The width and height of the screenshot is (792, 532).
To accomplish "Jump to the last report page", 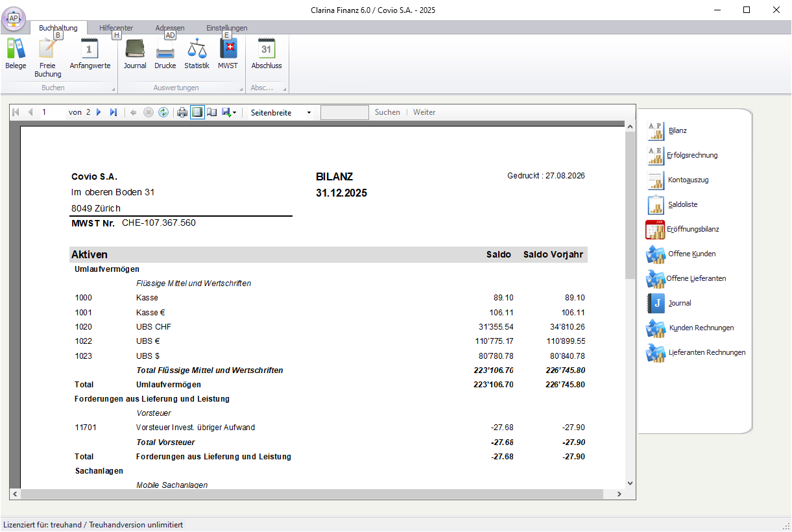I will (113, 112).
